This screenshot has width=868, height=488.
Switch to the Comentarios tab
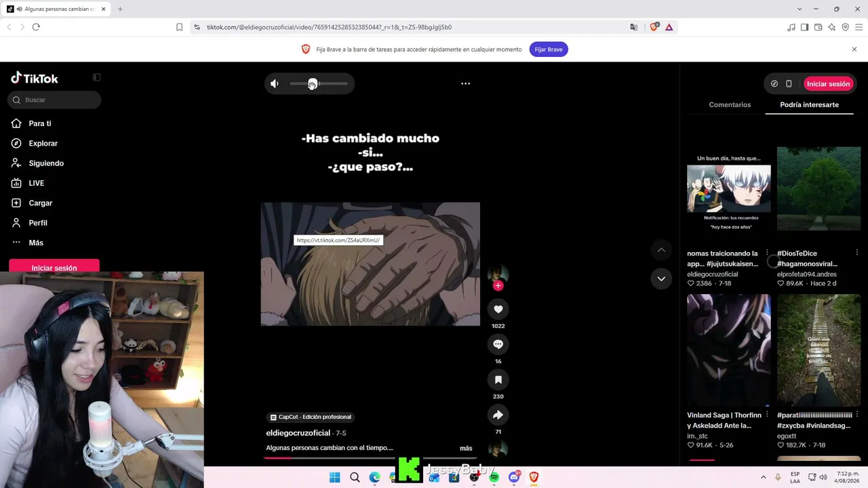[730, 105]
